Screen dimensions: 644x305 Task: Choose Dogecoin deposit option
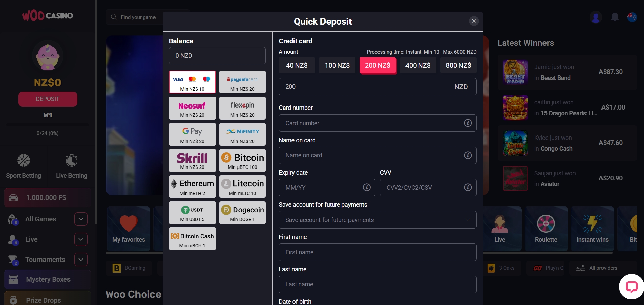tap(243, 213)
